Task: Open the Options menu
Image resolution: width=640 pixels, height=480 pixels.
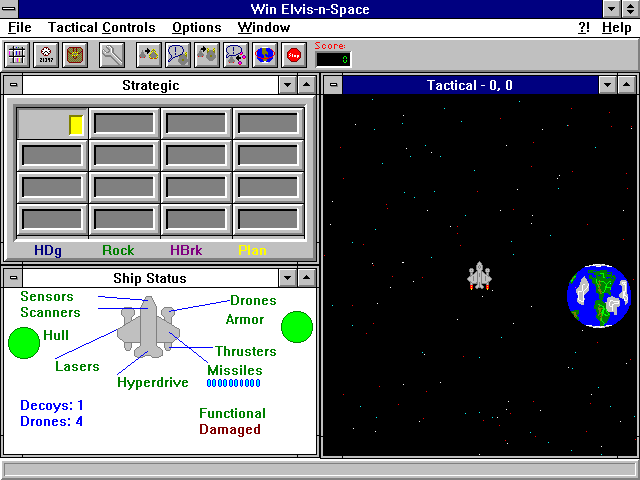Action: [196, 28]
